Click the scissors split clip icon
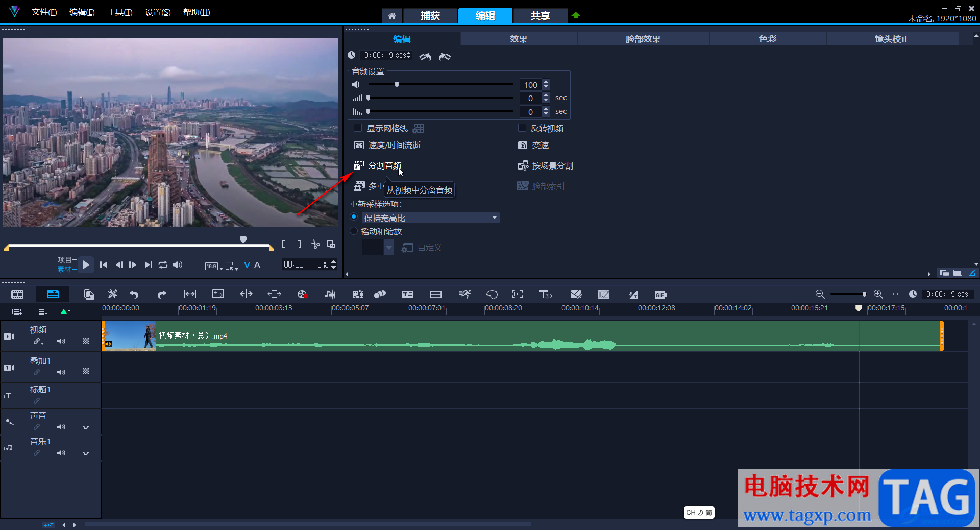The width and height of the screenshot is (980, 530). coord(315,245)
